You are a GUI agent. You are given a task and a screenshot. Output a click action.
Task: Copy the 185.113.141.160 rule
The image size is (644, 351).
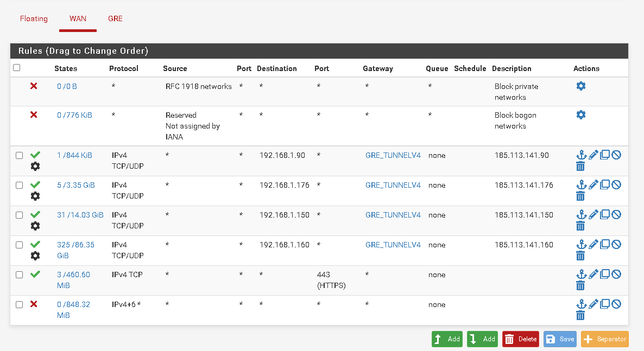[604, 245]
